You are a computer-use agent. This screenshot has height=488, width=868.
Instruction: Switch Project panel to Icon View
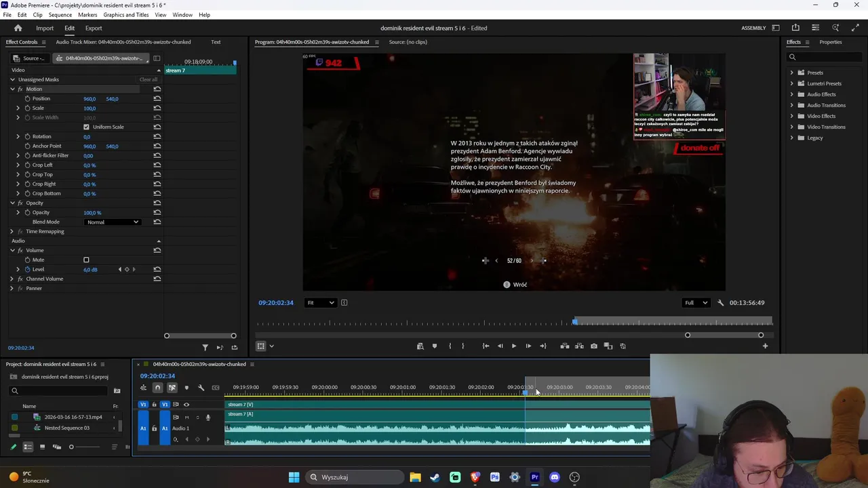42,447
